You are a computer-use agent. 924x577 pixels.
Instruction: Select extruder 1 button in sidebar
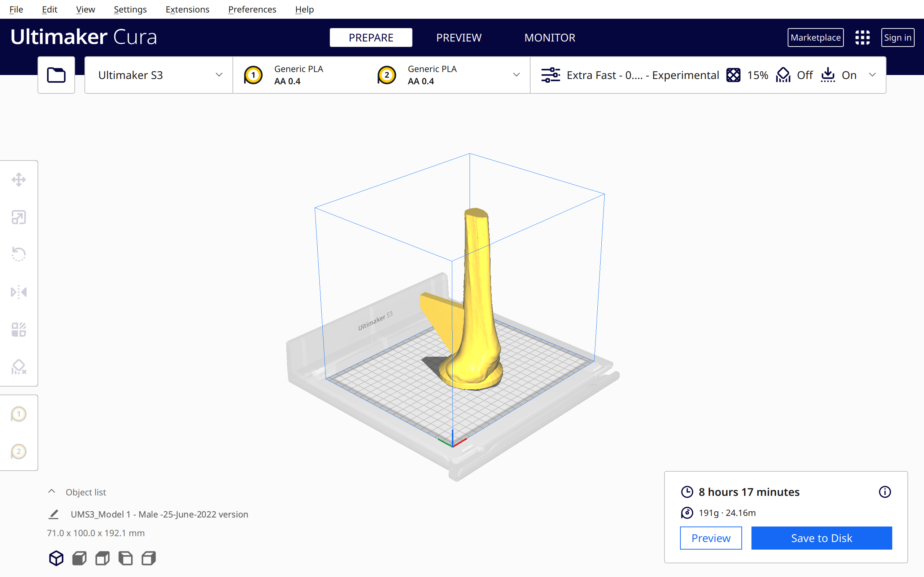19,414
